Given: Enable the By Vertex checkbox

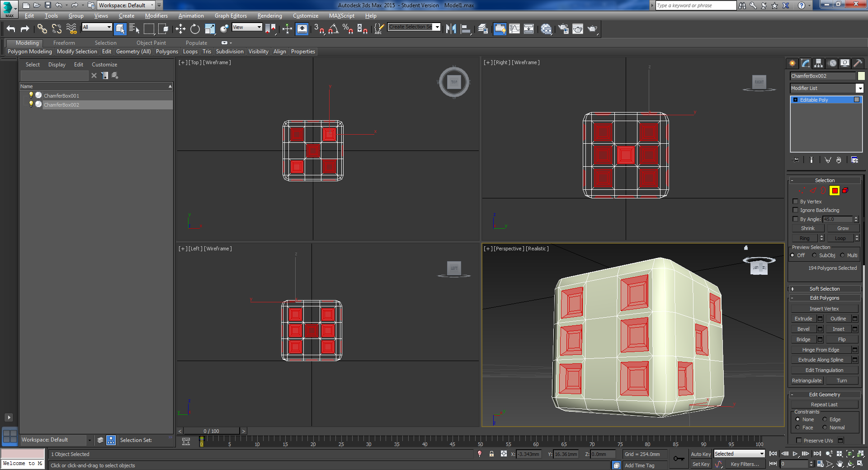Looking at the screenshot, I should pos(796,202).
